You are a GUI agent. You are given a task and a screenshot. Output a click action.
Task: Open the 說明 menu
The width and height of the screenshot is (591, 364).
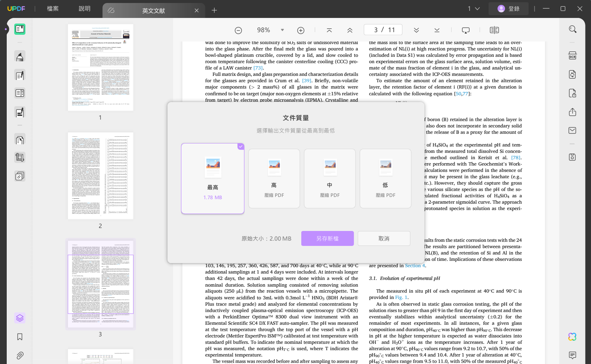click(84, 9)
